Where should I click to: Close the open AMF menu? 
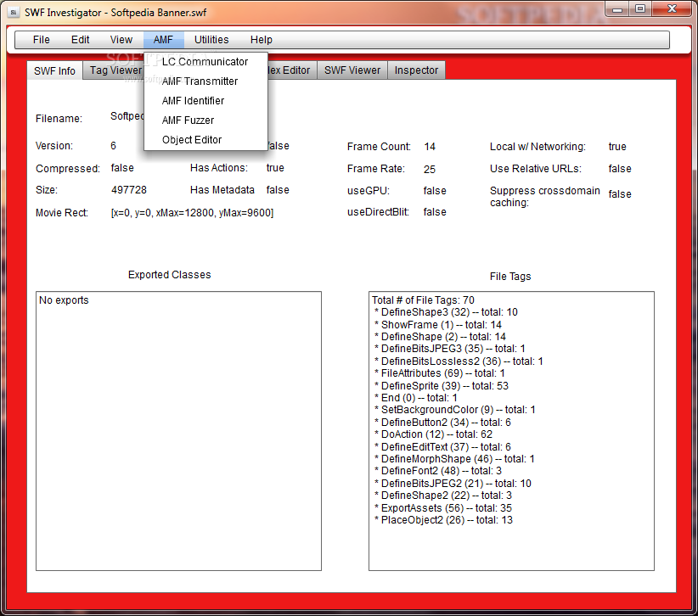coord(163,40)
